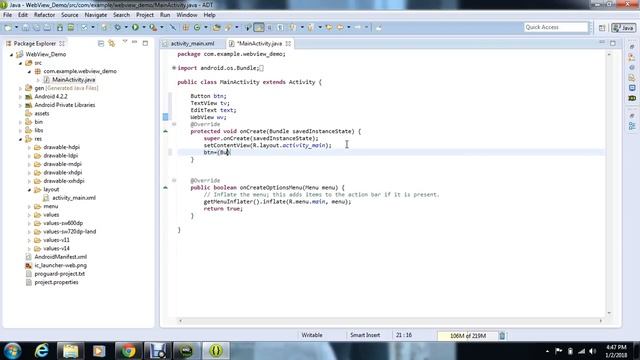Viewport: 640px width, 360px height.
Task: Open Package Explorer view menu dropdown
Action: pos(124,42)
